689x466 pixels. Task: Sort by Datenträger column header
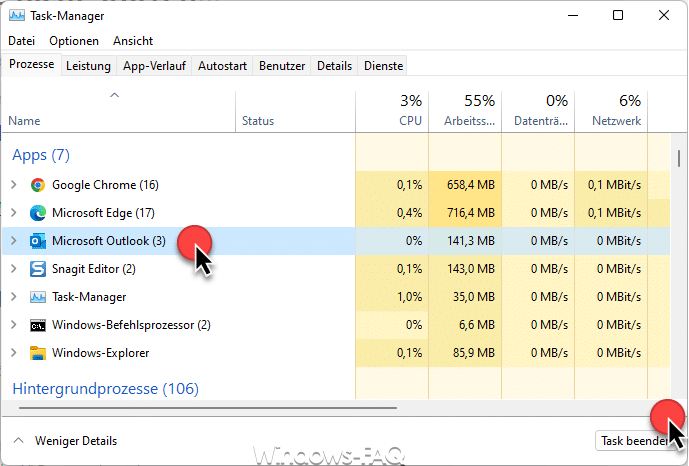coord(538,112)
